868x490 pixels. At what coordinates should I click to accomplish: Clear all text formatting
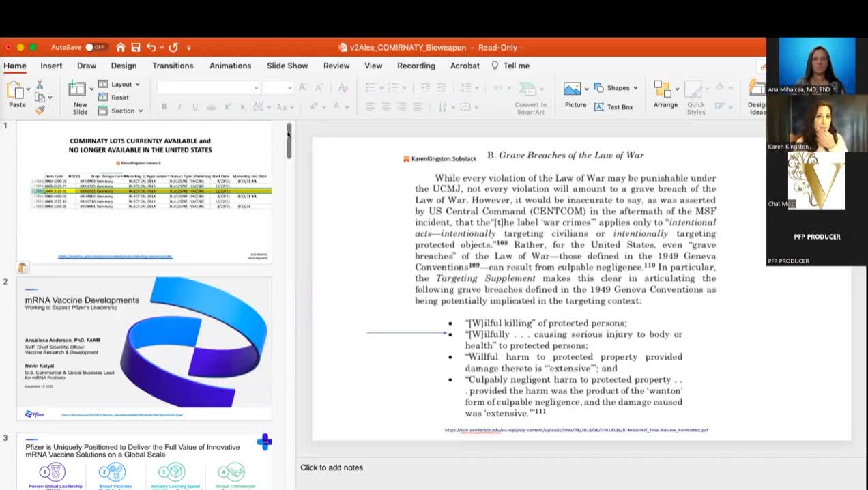[343, 87]
